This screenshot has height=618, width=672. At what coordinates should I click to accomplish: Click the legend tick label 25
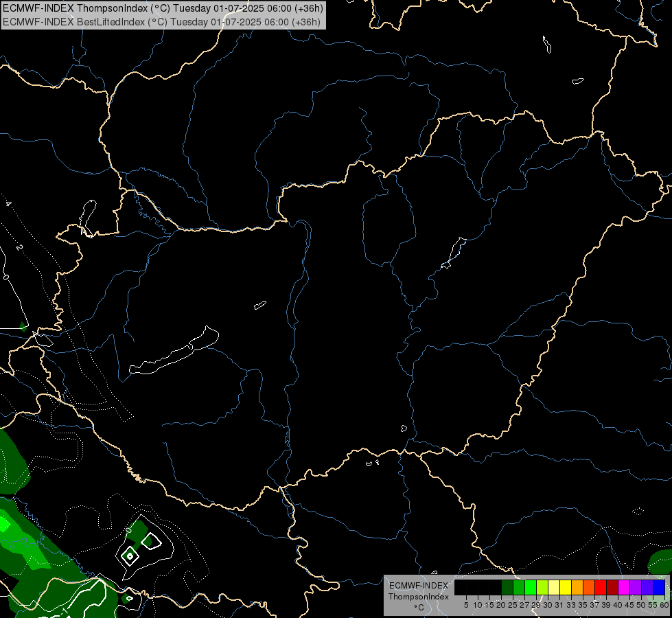[513, 605]
